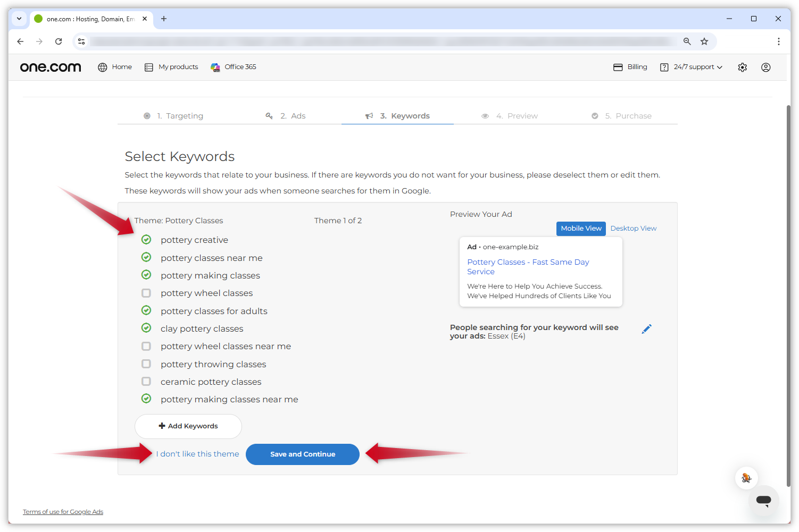Open settings gear icon
Viewport: 799px width, 532px height.
(743, 67)
